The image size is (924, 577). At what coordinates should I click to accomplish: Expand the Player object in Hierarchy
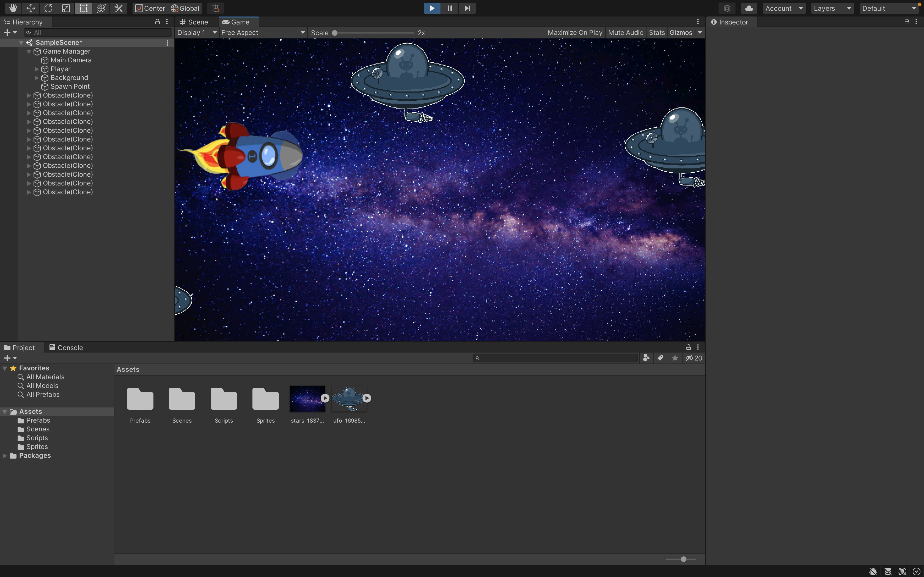pyautogui.click(x=37, y=69)
